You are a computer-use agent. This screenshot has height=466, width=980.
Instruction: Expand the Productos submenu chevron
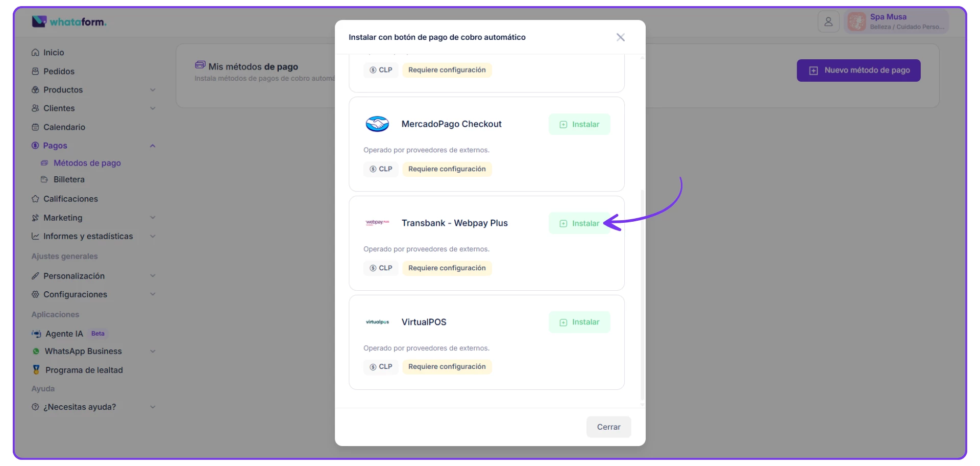click(x=153, y=90)
